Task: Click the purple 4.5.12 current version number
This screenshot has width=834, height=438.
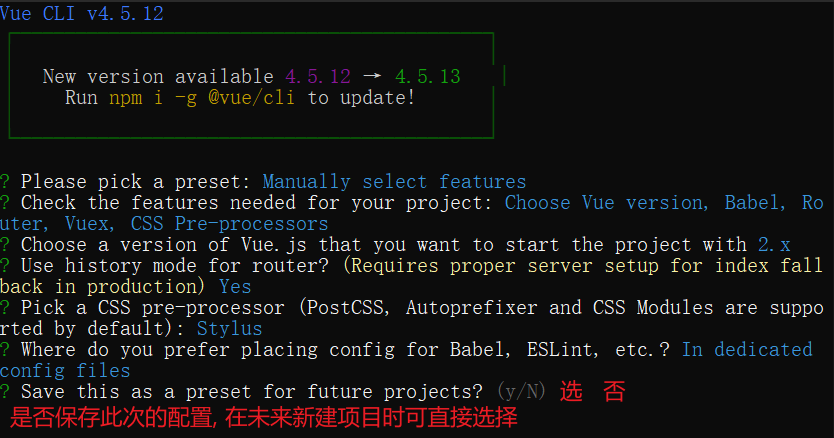Action: pyautogui.click(x=318, y=77)
